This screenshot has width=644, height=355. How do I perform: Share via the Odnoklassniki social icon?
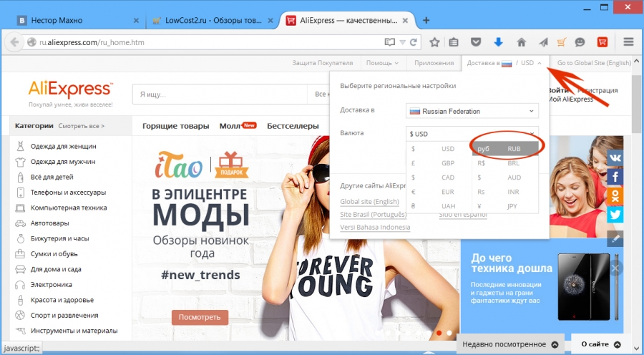pyautogui.click(x=615, y=195)
